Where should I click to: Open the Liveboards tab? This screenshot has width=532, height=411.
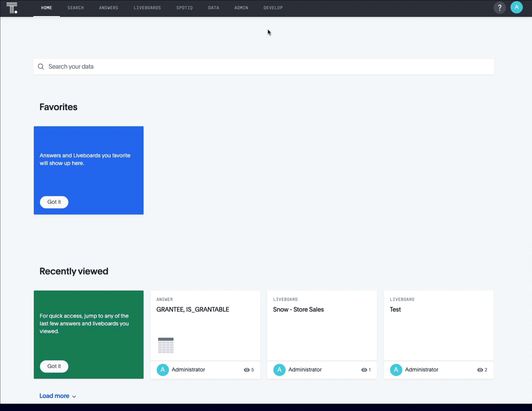147,8
